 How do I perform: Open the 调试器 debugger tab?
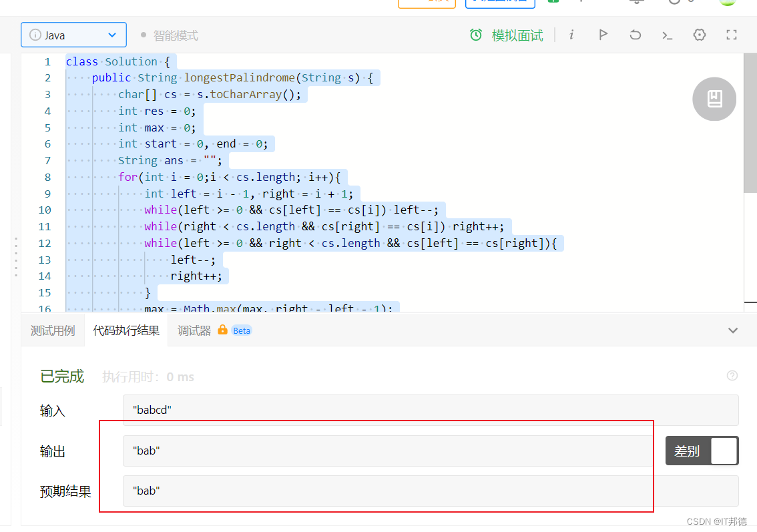click(194, 330)
